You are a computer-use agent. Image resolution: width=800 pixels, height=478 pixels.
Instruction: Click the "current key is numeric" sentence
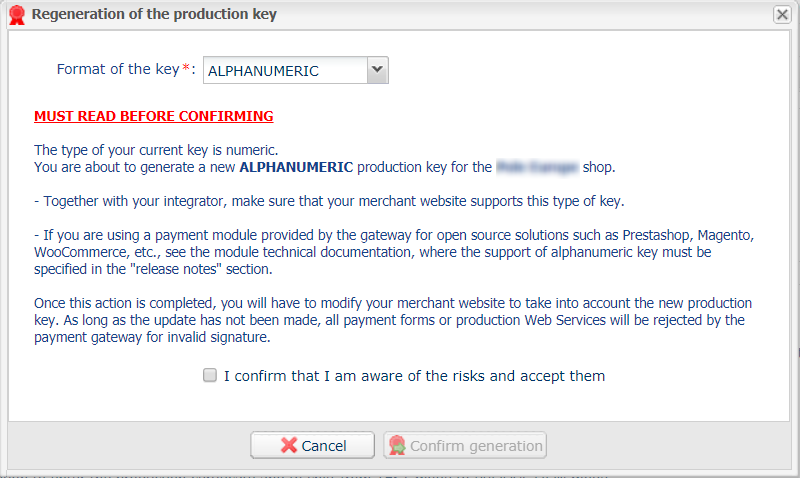pyautogui.click(x=156, y=150)
